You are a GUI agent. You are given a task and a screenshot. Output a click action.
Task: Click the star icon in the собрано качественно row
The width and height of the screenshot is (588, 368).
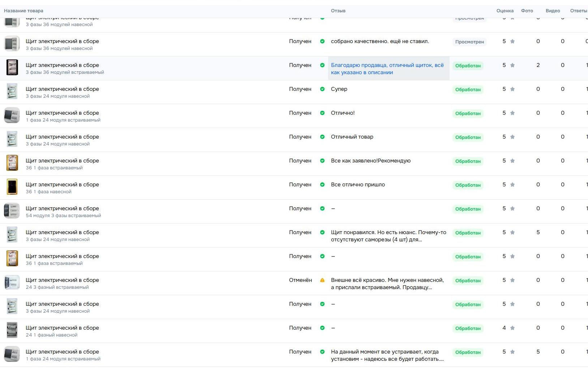tap(512, 41)
